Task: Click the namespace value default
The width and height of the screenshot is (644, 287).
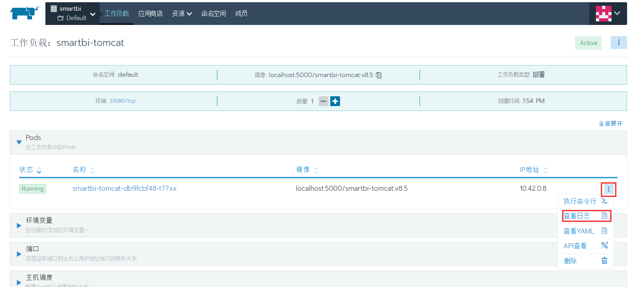Action: 128,75
